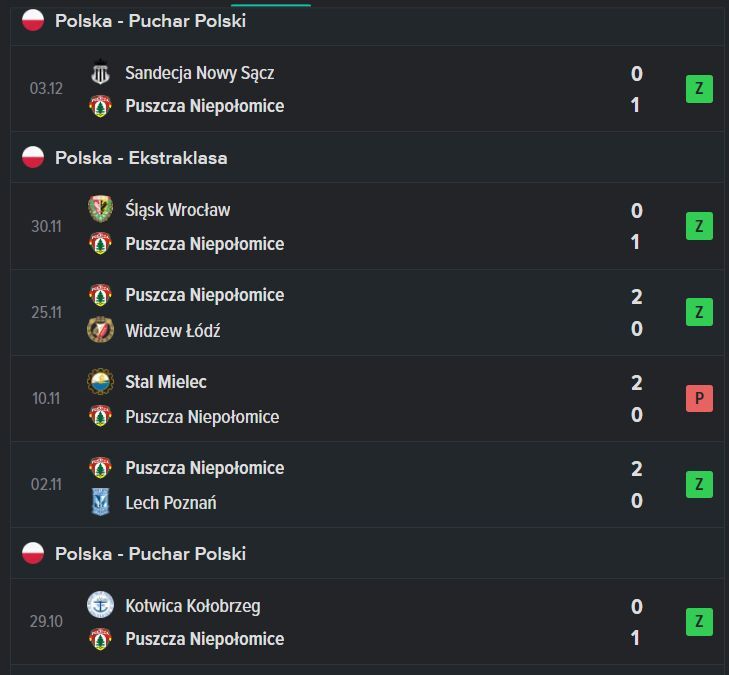Screen dimensions: 729x675
Task: Open Śląsk Wrocław team name link
Action: click(x=177, y=210)
